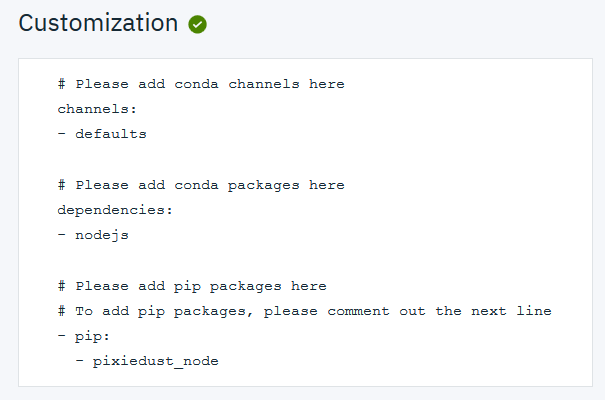Click the green checkmark icon beside Customization

pyautogui.click(x=197, y=25)
